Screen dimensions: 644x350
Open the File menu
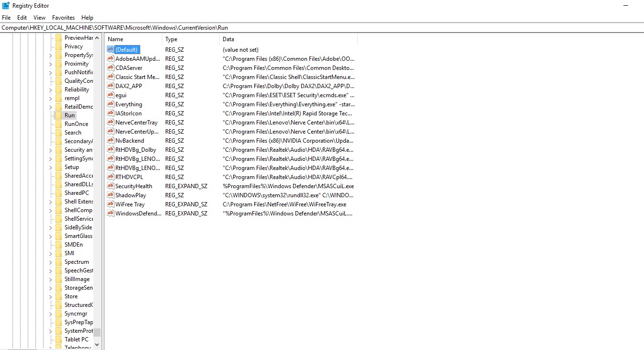click(6, 18)
